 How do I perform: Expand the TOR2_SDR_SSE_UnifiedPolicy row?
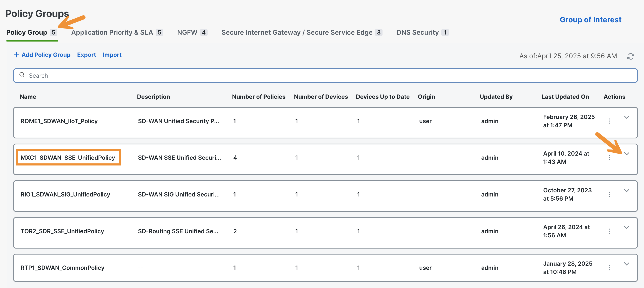pos(626,227)
